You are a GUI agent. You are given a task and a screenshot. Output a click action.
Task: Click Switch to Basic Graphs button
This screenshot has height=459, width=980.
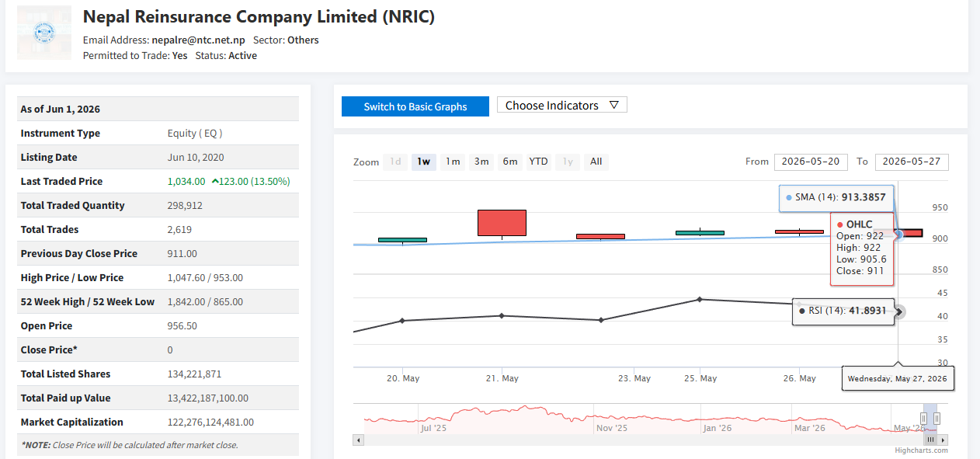415,106
